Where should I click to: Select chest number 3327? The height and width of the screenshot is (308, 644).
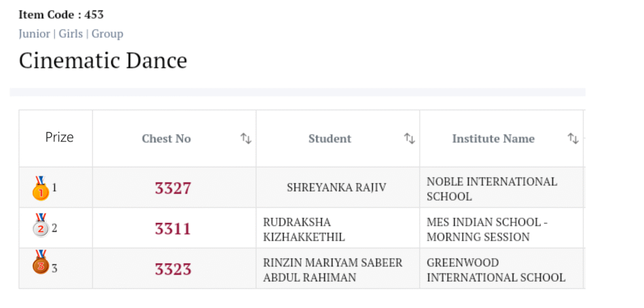(173, 188)
